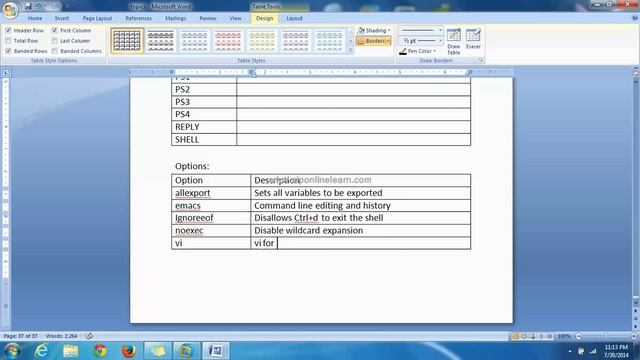Toggle First Column checkbox

pos(55,30)
